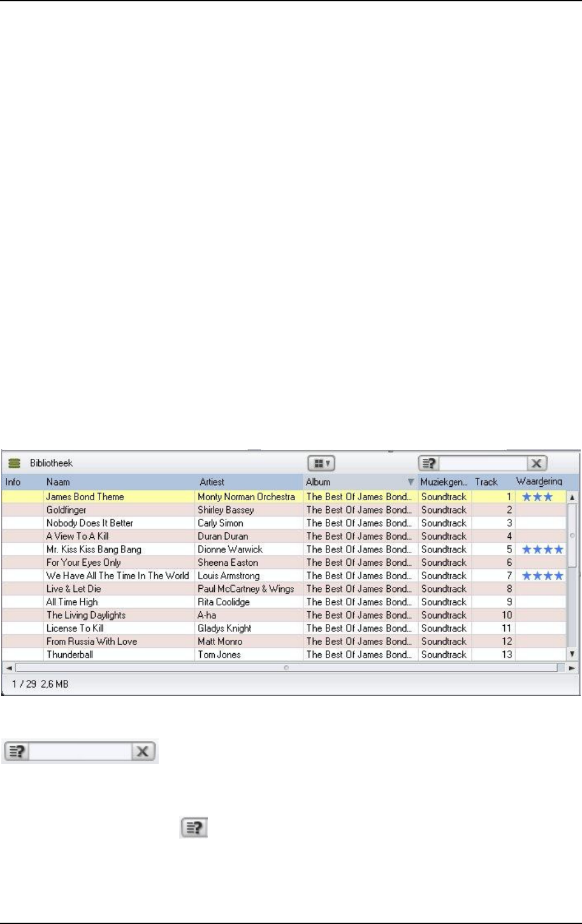Click artist Sheena Easton
The height and width of the screenshot is (924, 582).
coord(228,563)
